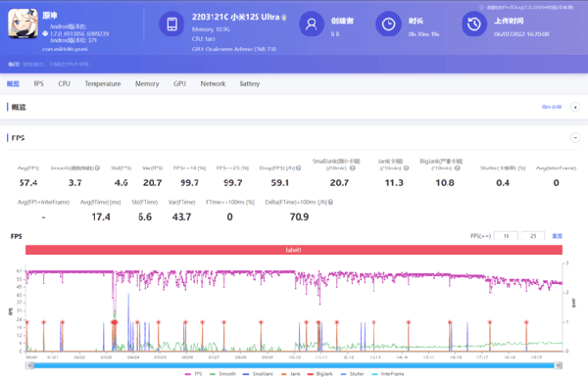Click the blue reset link near FPS thresholds
Image resolution: width=588 pixels, height=379 pixels.
click(x=557, y=236)
